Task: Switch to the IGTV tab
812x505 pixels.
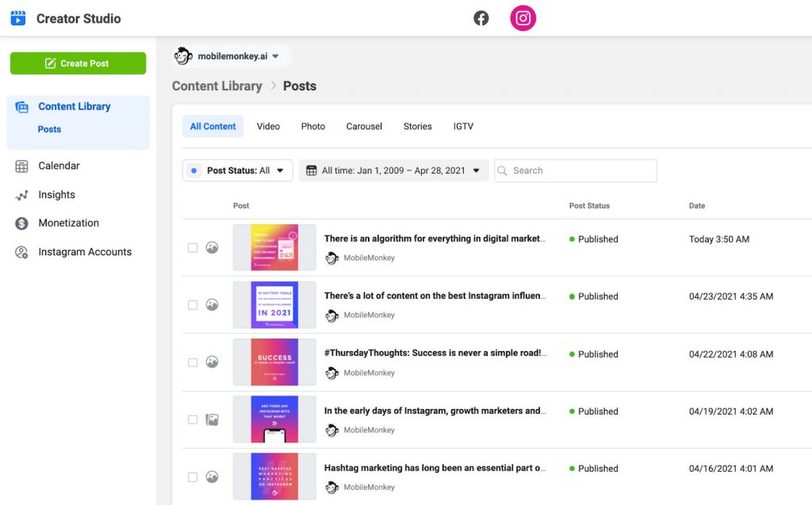Action: [x=463, y=126]
